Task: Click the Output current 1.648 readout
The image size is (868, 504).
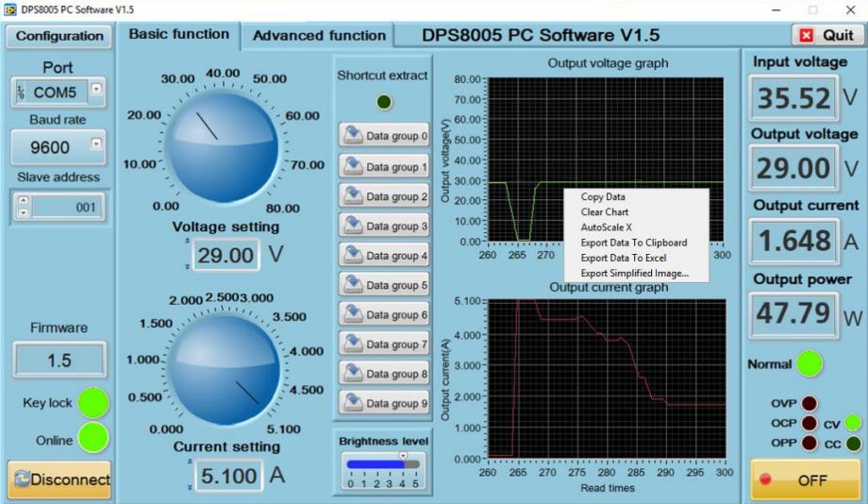Action: [793, 241]
